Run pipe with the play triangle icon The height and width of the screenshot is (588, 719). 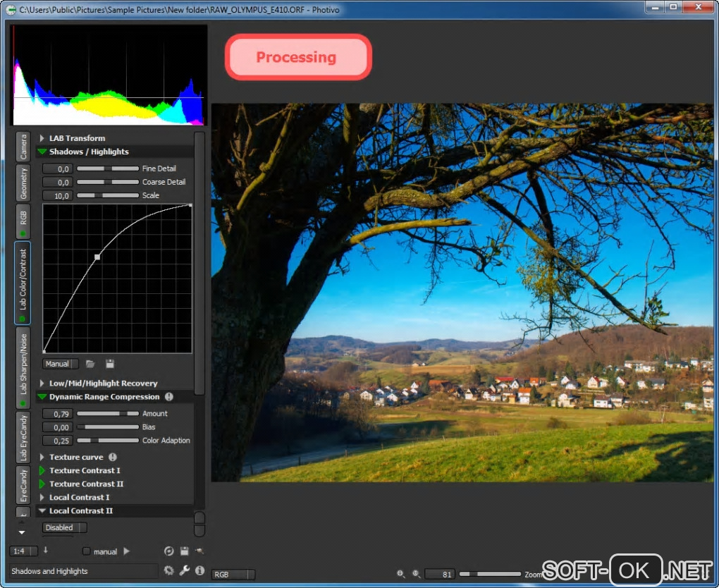[x=127, y=551]
